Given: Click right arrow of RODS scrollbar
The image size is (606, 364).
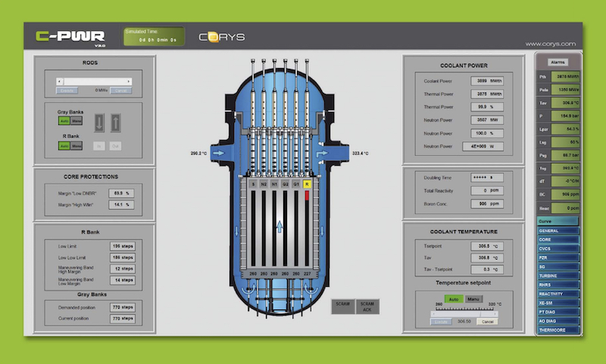Looking at the screenshot, I should click(129, 81).
